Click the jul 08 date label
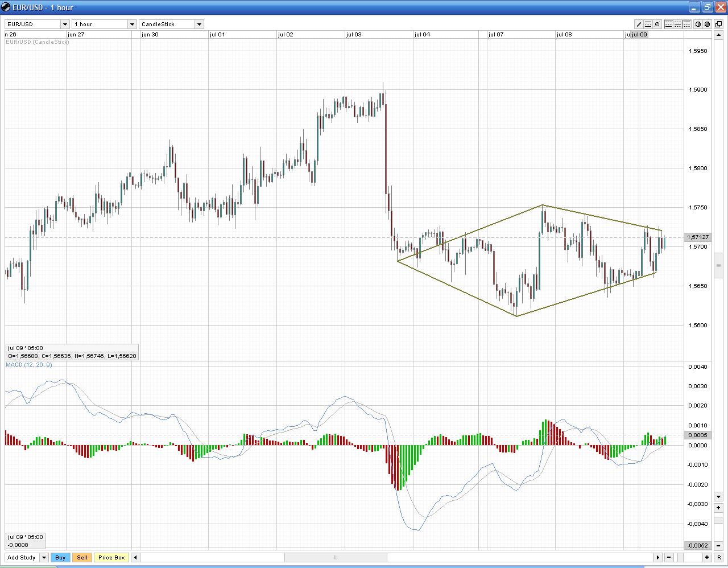 coord(564,35)
